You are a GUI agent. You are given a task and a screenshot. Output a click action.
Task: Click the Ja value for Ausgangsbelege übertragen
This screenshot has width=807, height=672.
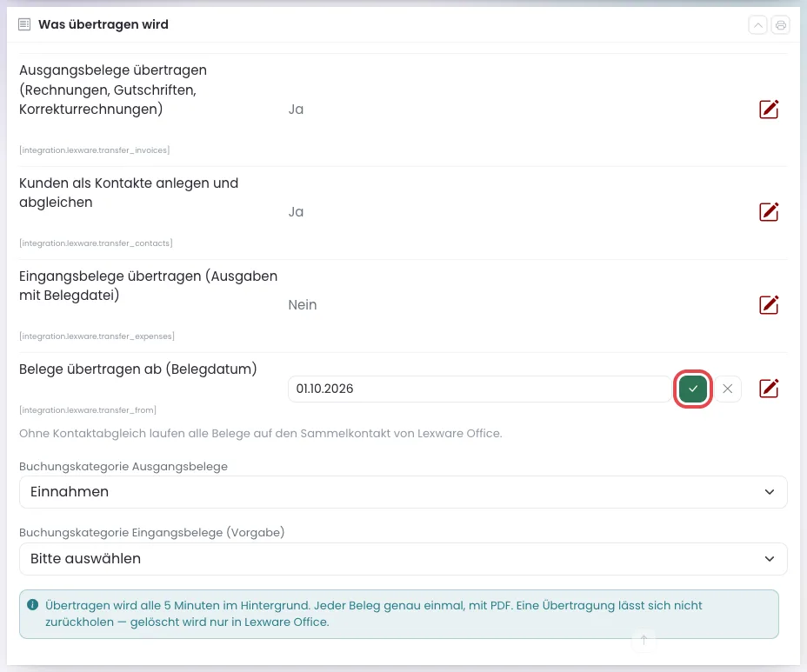(x=296, y=109)
